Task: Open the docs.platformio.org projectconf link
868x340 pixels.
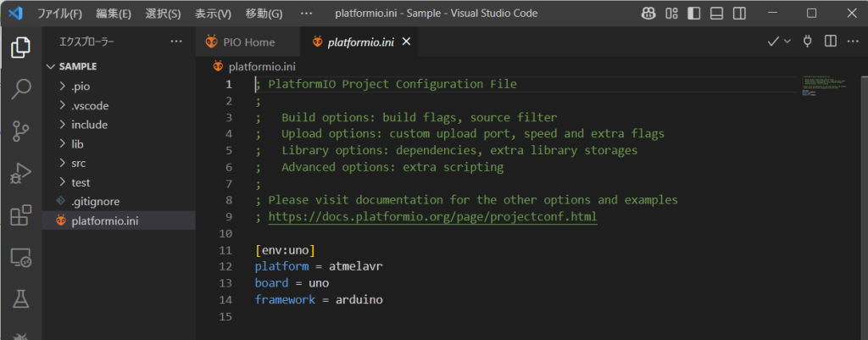Action: pyautogui.click(x=431, y=216)
